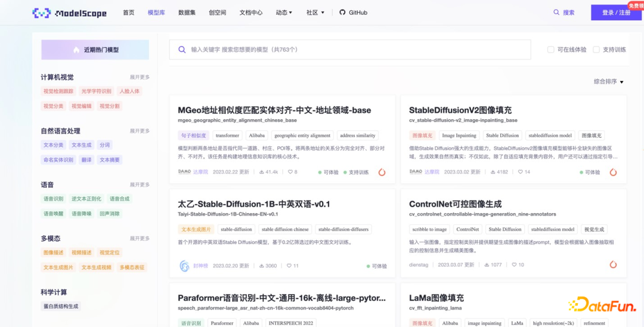Viewport: 644px width, 327px height.
Task: Click DAMO logo on MGeo card
Action: click(x=184, y=172)
